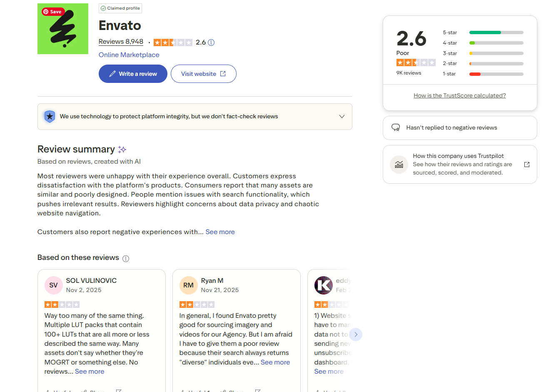The width and height of the screenshot is (556, 392).
Task: Click the Write a review button
Action: point(133,74)
